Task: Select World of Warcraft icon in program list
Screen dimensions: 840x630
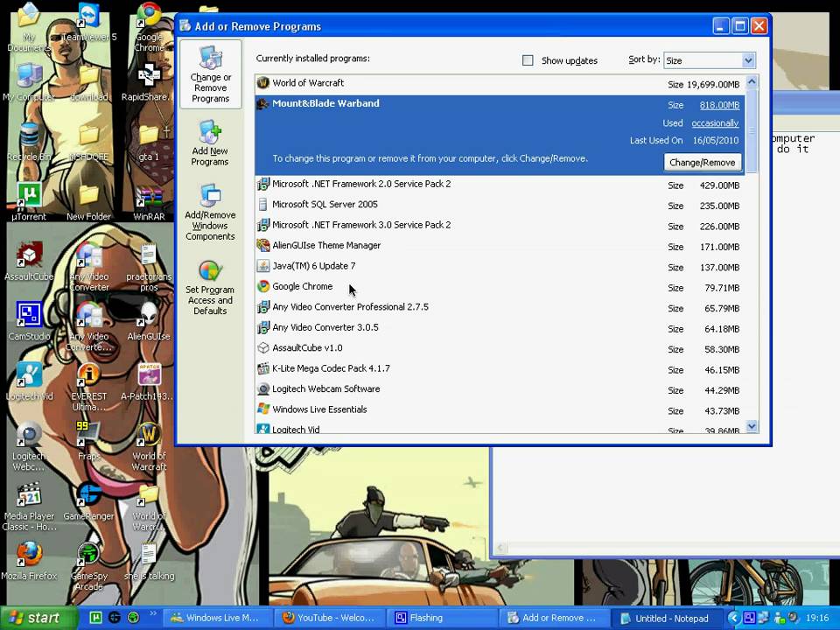Action: tap(263, 83)
